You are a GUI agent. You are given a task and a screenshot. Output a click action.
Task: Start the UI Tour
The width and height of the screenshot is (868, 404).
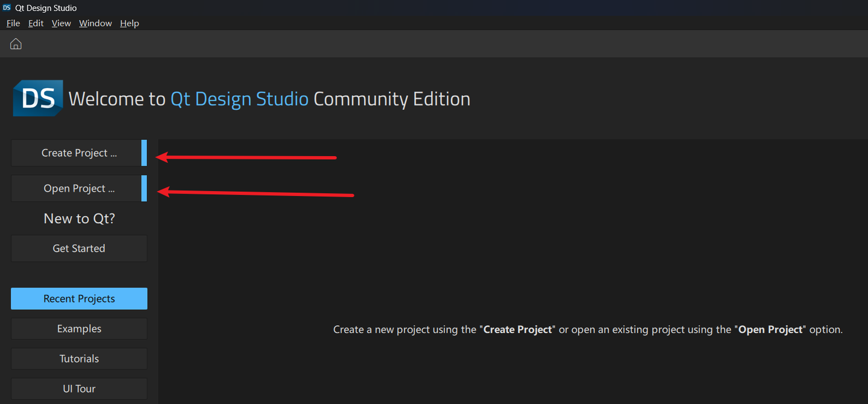pyautogui.click(x=79, y=389)
